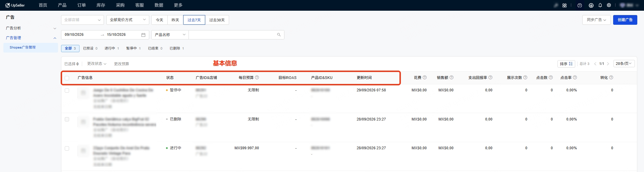Open the 首页 menu
This screenshot has height=172, width=644.
pyautogui.click(x=43, y=5)
